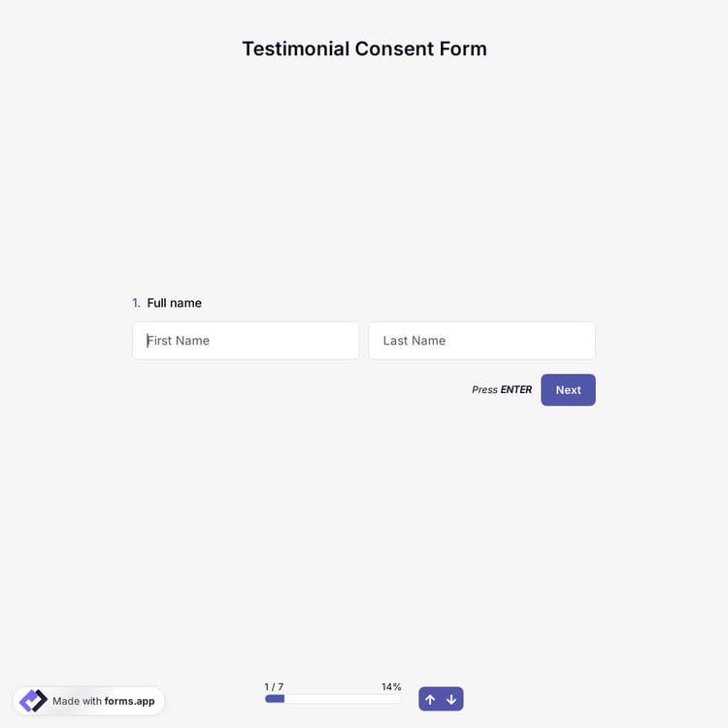Click the next question down arrow
The height and width of the screenshot is (728, 728).
click(x=451, y=699)
